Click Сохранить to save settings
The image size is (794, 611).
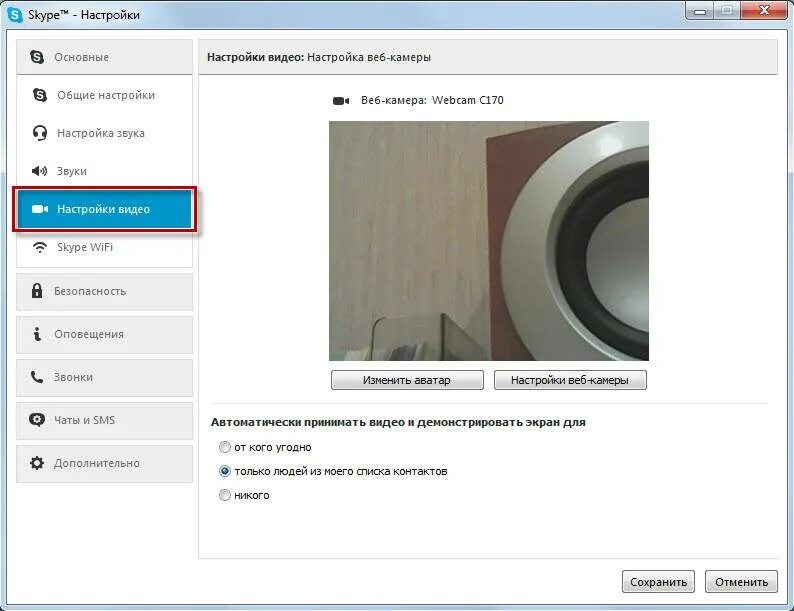click(658, 582)
